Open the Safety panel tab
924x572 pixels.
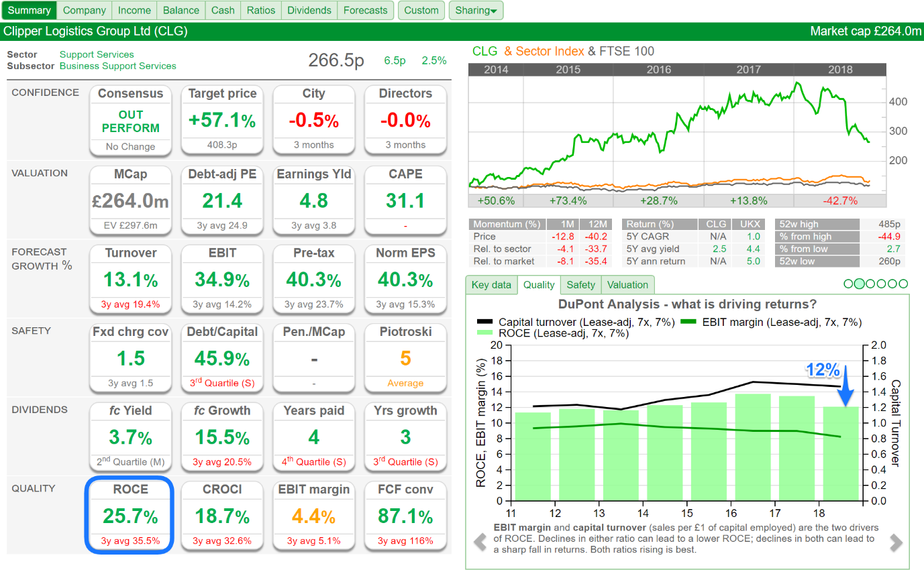coord(580,285)
